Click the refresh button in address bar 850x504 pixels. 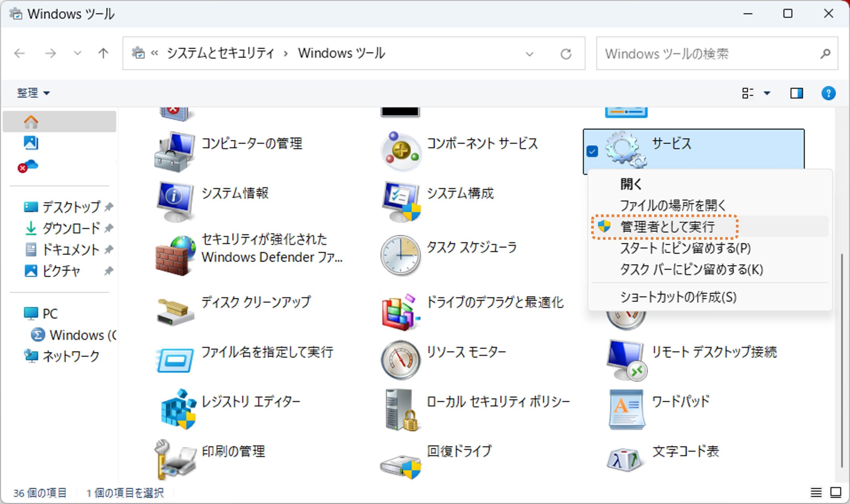pos(566,54)
